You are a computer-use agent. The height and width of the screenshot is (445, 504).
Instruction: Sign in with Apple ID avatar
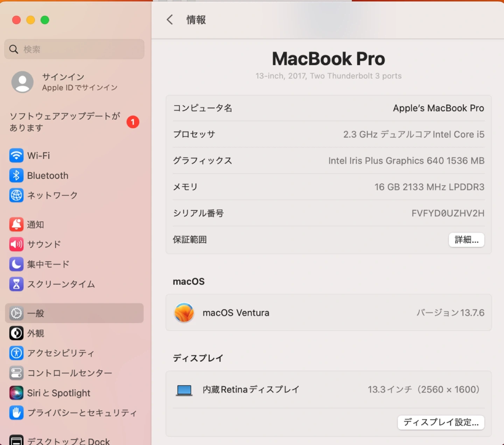(22, 82)
